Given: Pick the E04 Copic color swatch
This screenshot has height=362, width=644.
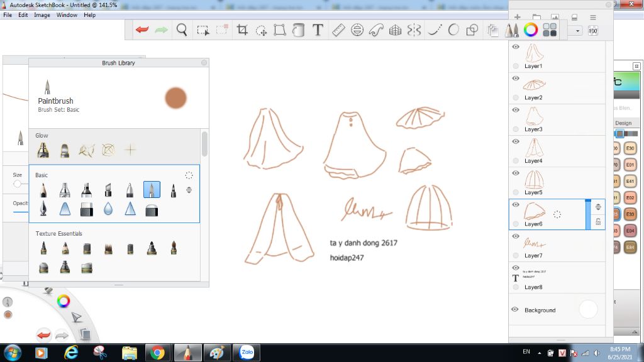Looking at the screenshot, I should point(630,231).
